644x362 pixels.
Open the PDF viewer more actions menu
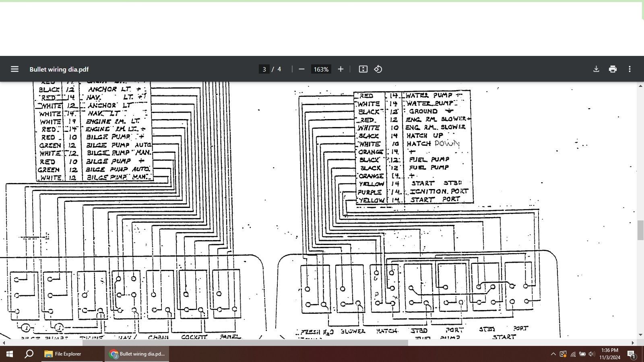(x=630, y=69)
